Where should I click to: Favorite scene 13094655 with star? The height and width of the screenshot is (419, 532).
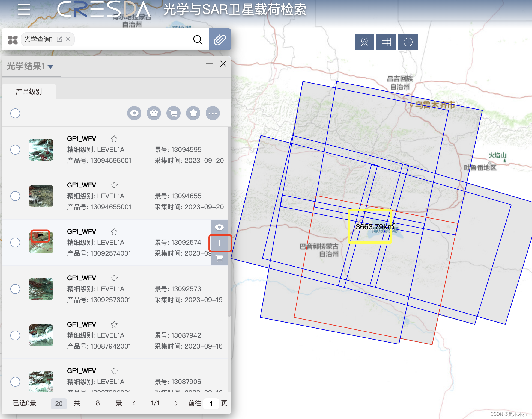click(114, 185)
